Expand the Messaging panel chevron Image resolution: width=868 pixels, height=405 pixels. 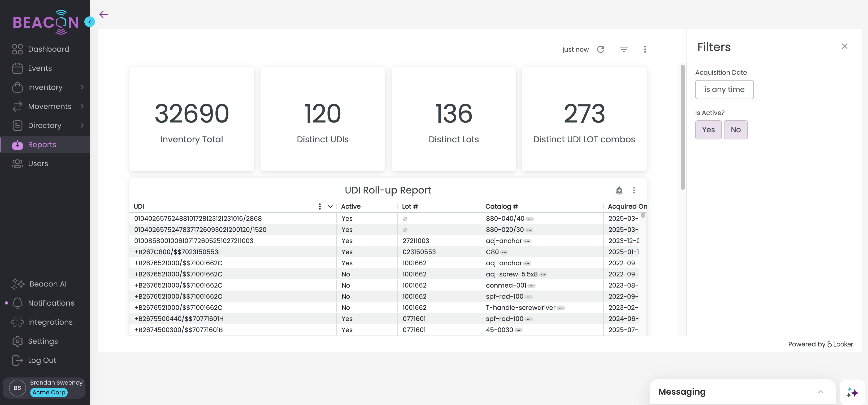click(821, 392)
